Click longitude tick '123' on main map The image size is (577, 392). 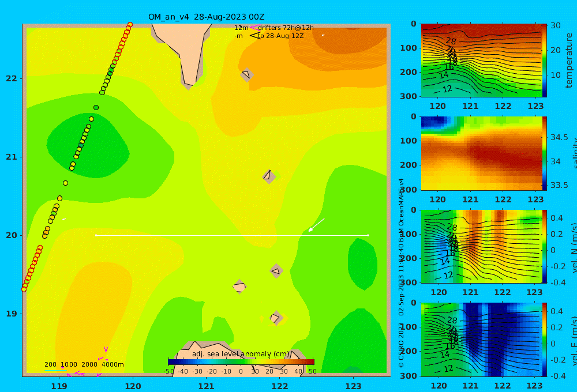(x=353, y=386)
